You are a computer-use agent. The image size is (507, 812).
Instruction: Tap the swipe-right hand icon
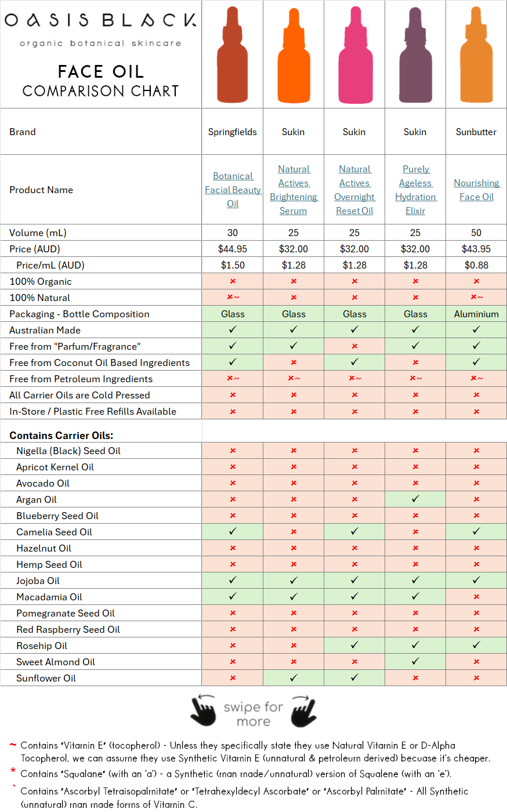click(304, 710)
